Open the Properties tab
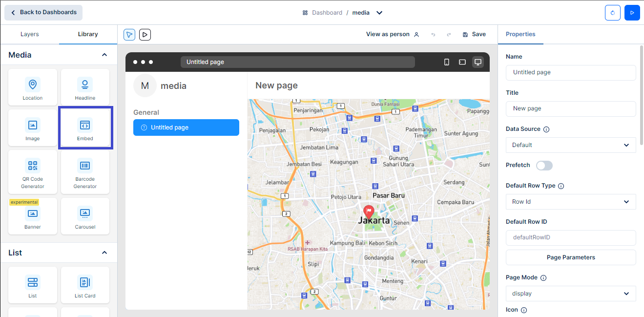 520,34
